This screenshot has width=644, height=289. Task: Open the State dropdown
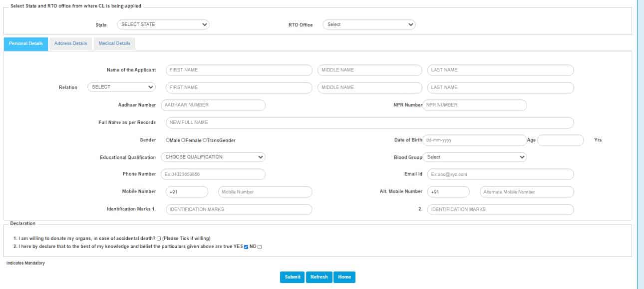pos(163,24)
